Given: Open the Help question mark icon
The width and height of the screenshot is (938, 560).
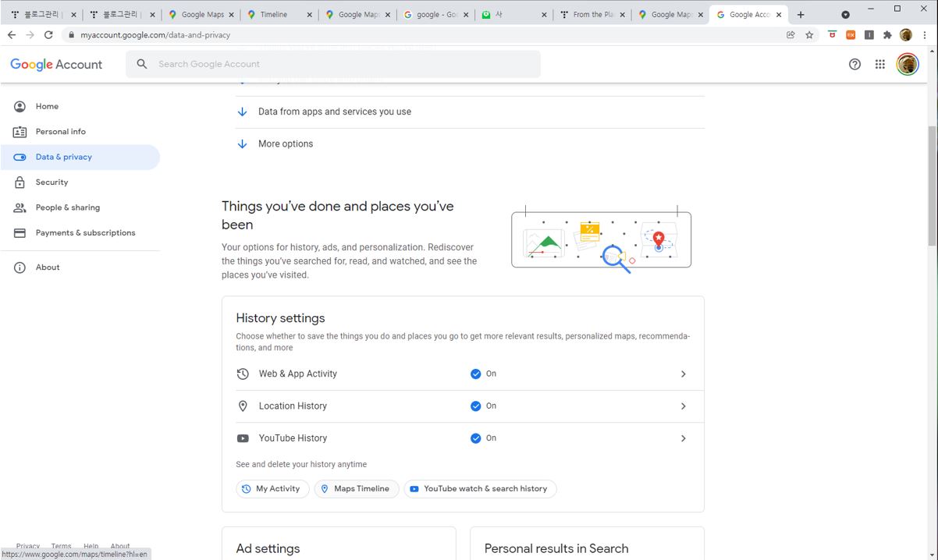Looking at the screenshot, I should click(855, 65).
